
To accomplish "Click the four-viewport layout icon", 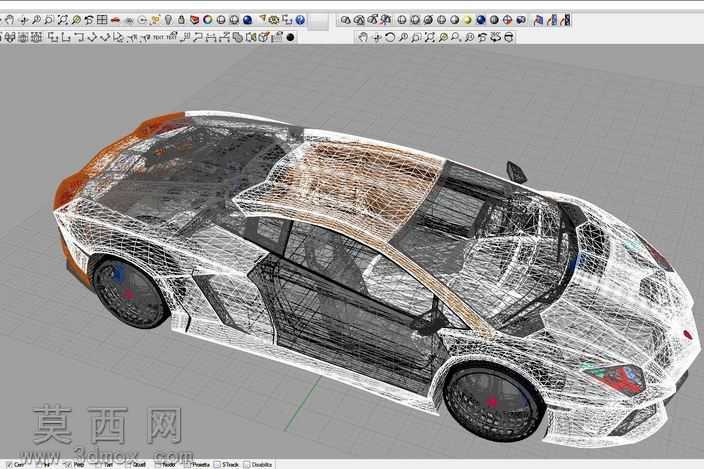I will coord(102,20).
